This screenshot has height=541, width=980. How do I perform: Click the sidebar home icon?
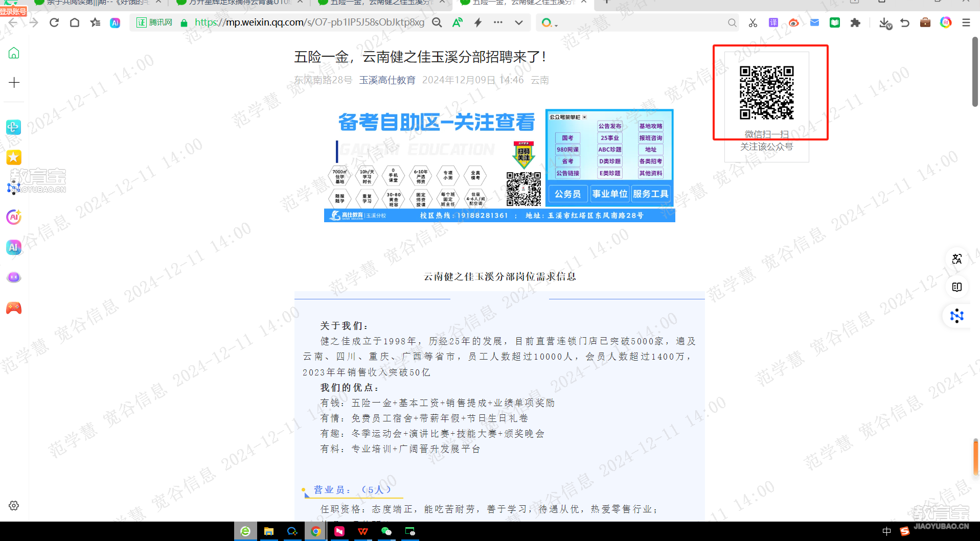(14, 53)
